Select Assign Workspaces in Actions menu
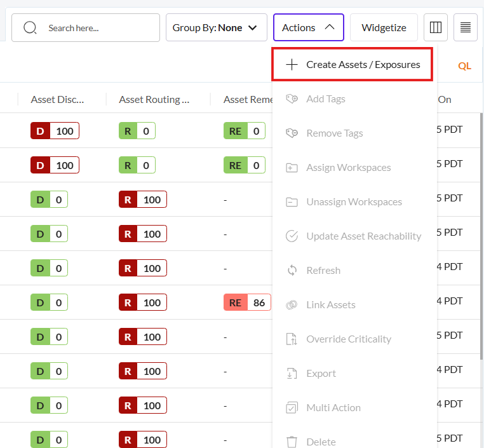The width and height of the screenshot is (484, 448). click(354, 168)
